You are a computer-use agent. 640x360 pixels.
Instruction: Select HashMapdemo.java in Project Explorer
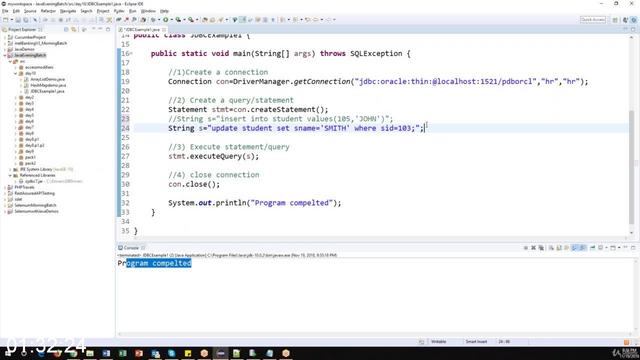pyautogui.click(x=48, y=85)
